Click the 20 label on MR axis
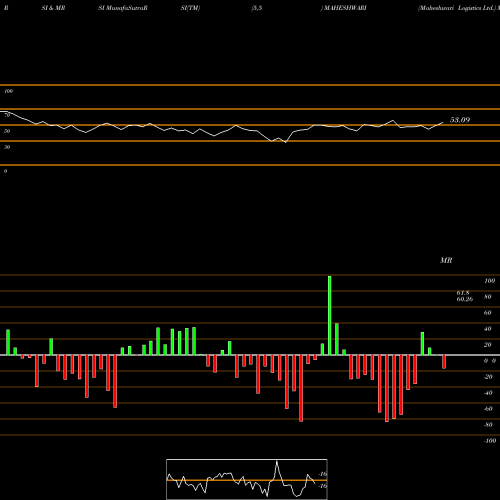500x500 pixels. 488,345
